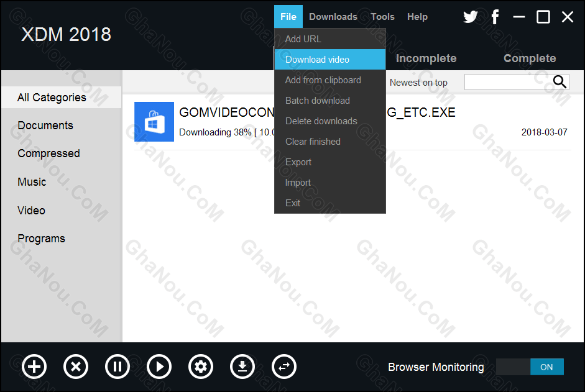Switch to the Incomplete tab
Image resolution: width=585 pixels, height=392 pixels.
426,58
